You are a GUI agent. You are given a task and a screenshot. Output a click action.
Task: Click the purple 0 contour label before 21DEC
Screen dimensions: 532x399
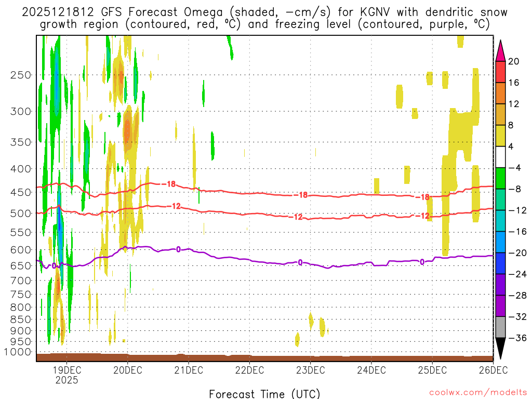click(x=179, y=250)
